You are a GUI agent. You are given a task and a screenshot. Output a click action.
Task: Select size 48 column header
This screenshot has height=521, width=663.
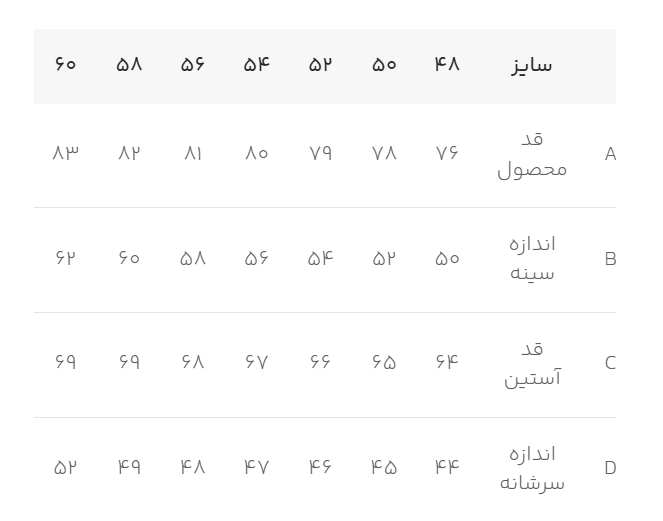tap(447, 65)
